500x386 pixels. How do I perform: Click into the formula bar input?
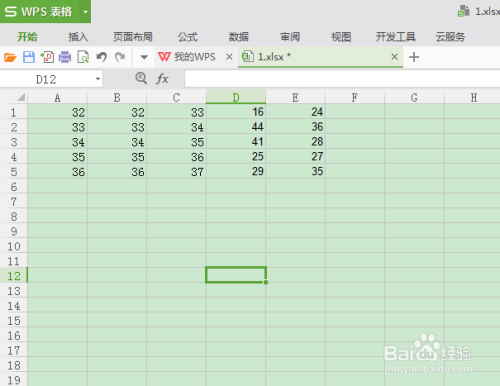342,79
